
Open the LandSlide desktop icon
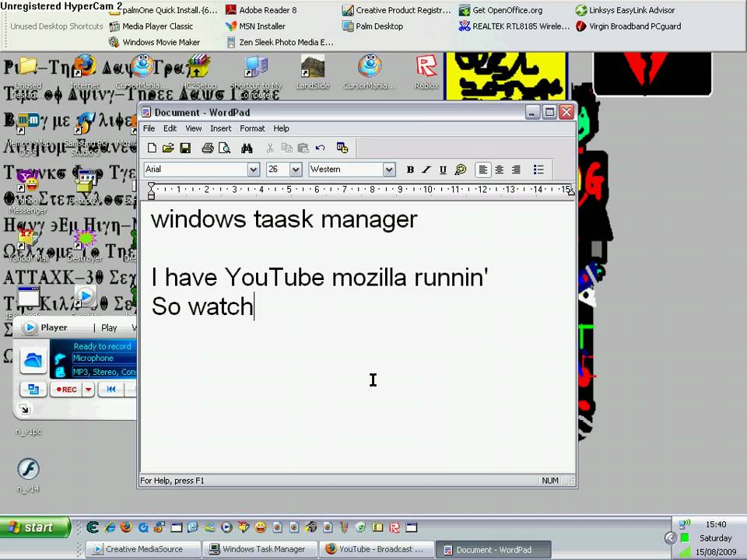pos(313,72)
